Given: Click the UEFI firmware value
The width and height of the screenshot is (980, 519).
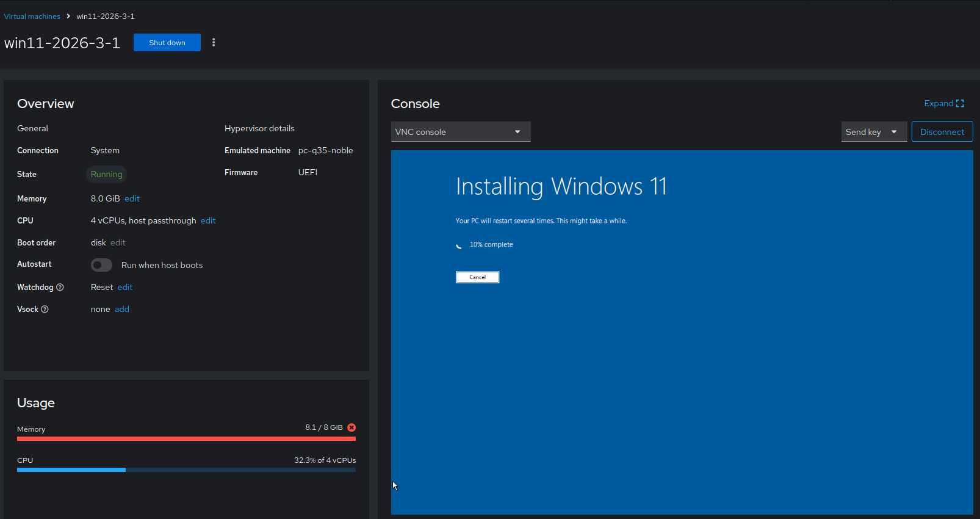Looking at the screenshot, I should click(308, 173).
